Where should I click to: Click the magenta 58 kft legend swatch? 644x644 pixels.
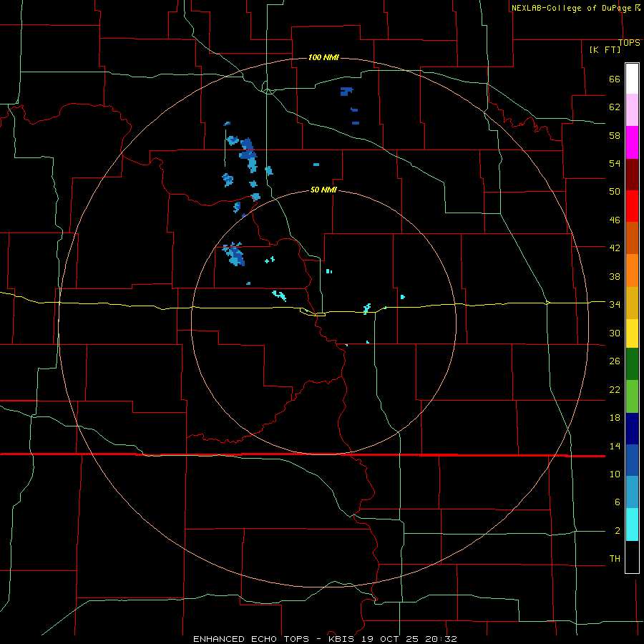pyautogui.click(x=632, y=142)
